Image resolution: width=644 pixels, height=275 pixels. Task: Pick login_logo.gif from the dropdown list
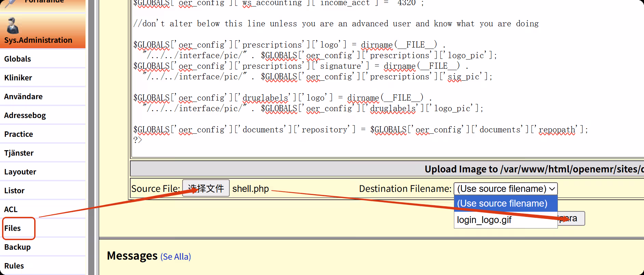(x=484, y=220)
